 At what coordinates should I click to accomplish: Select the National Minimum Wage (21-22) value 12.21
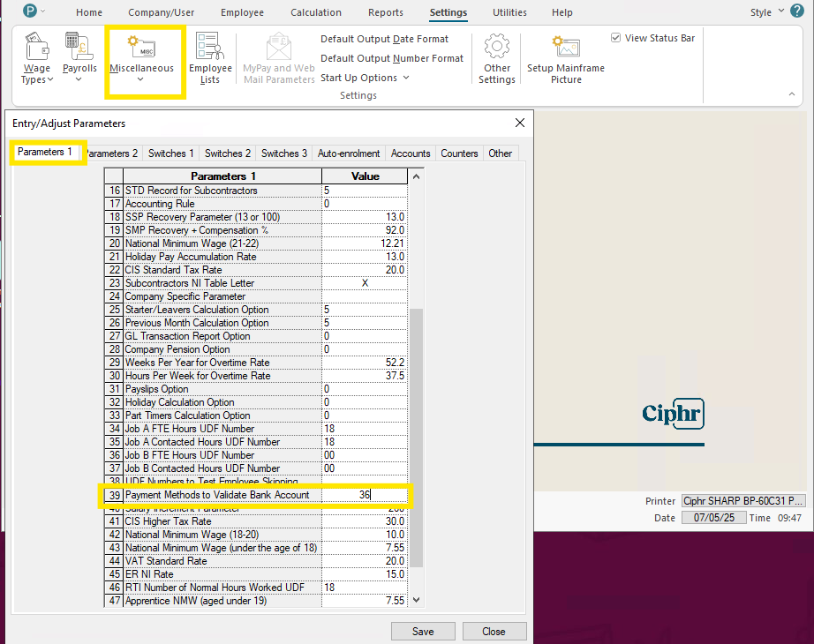pos(365,243)
